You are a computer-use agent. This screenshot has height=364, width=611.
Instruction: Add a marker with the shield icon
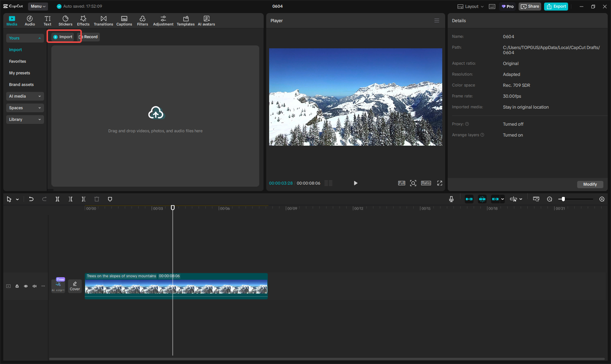110,199
